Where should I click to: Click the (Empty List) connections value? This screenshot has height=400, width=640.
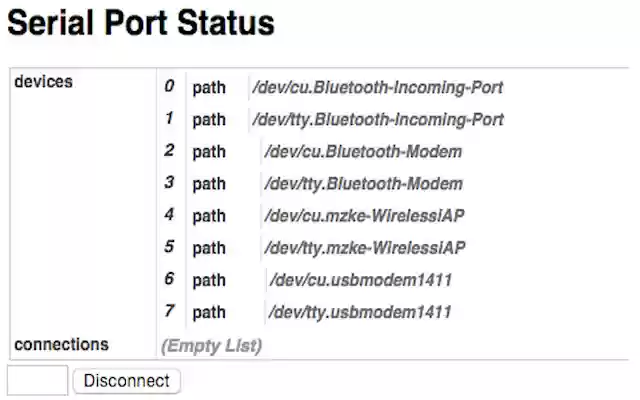coord(211,346)
